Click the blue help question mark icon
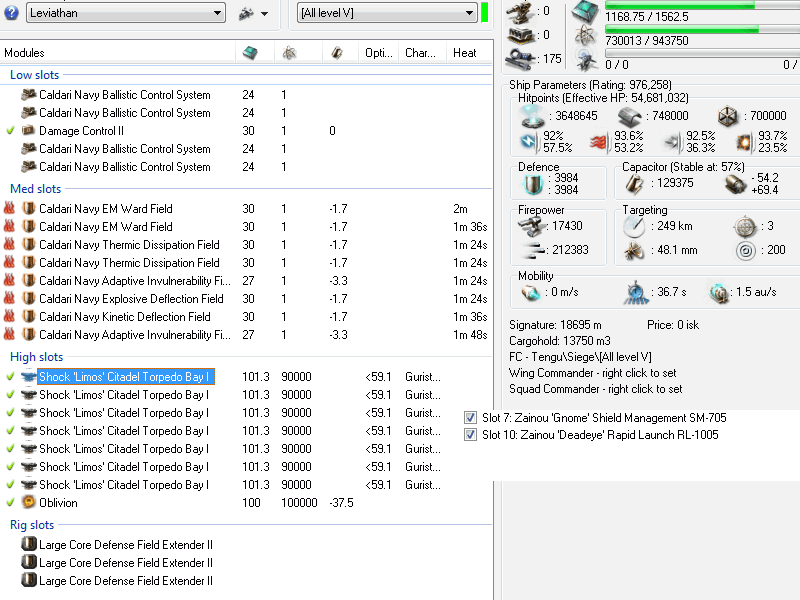This screenshot has width=800, height=600. (x=13, y=14)
